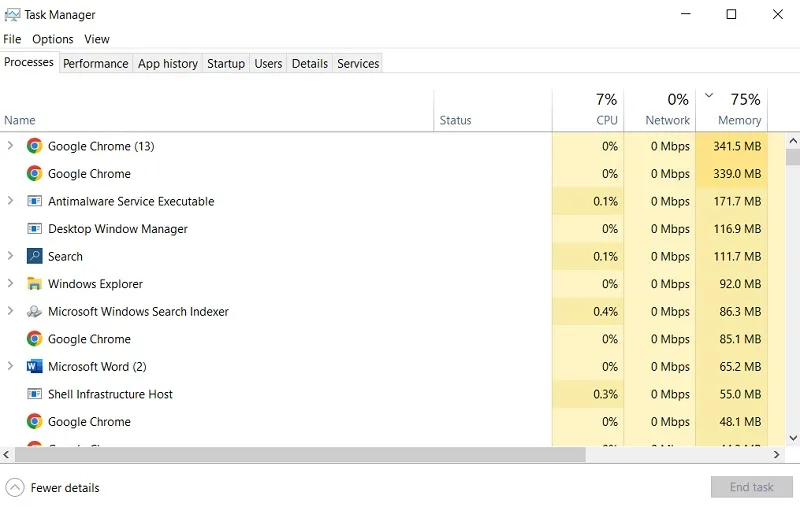
Task: Select the Processes tab
Action: [x=29, y=62]
